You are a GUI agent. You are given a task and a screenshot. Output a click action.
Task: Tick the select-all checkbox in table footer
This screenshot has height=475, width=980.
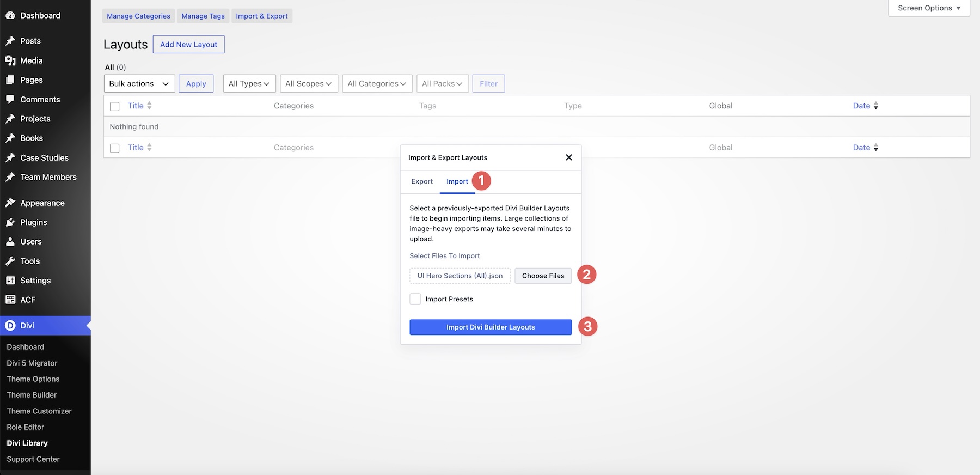pos(115,148)
